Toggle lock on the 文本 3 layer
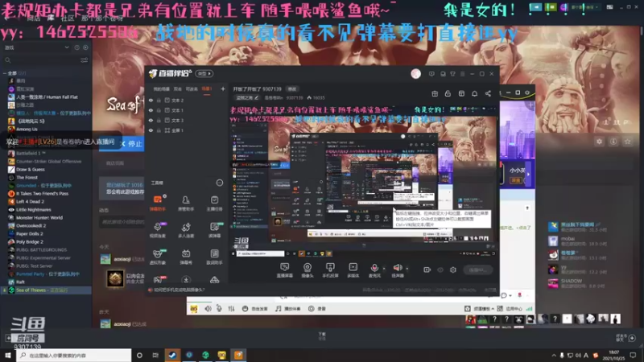The width and height of the screenshot is (644, 362). [159, 120]
